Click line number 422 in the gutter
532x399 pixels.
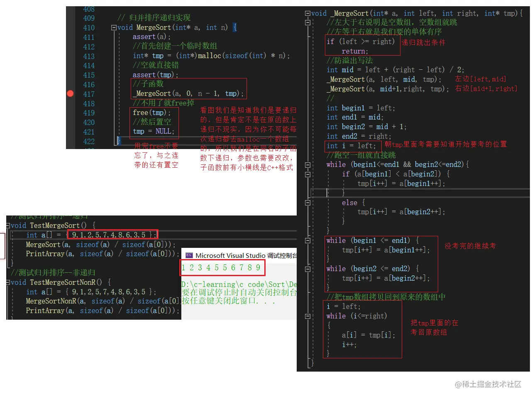89,141
